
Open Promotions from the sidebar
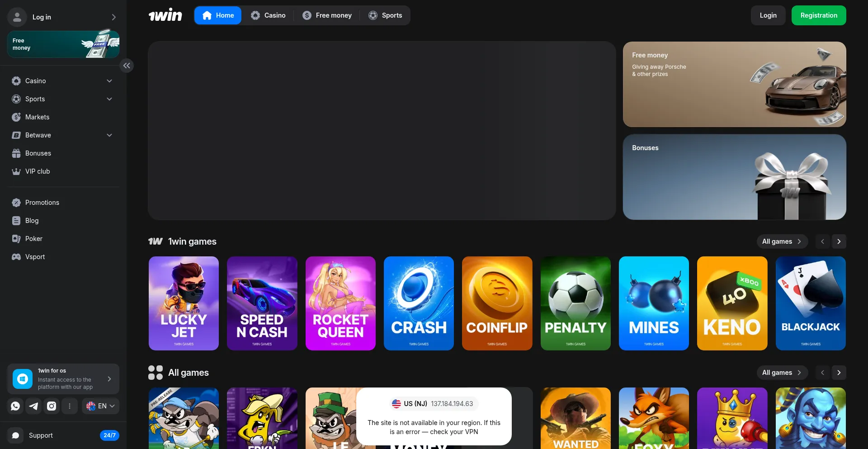pyautogui.click(x=63, y=203)
